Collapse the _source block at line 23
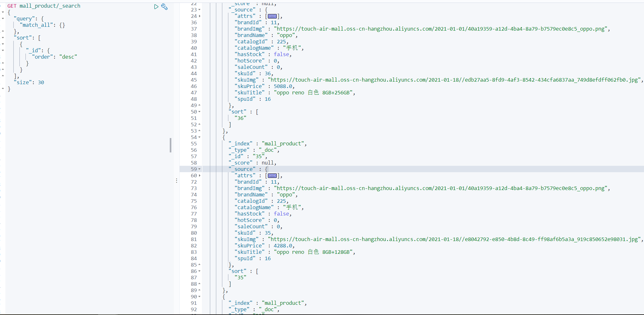Viewport: 644px width, 315px height. click(200, 10)
